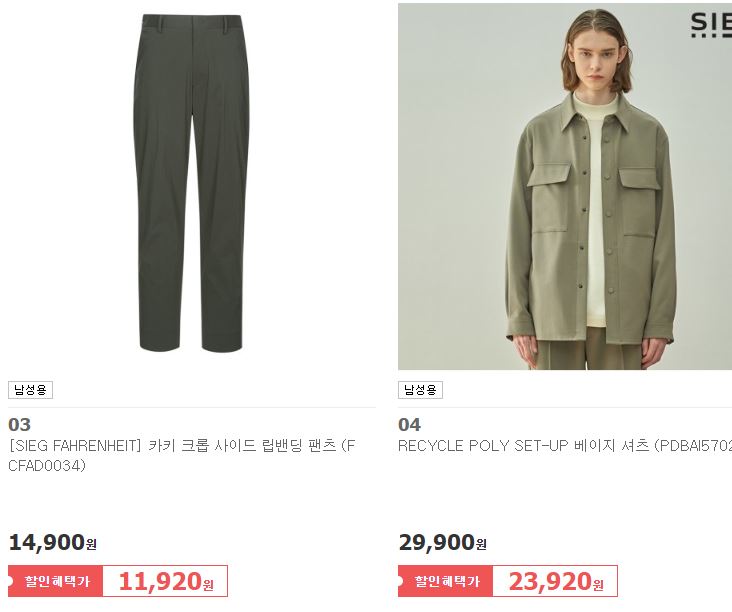
Task: Open the beige shirt model photo
Action: tap(565, 187)
